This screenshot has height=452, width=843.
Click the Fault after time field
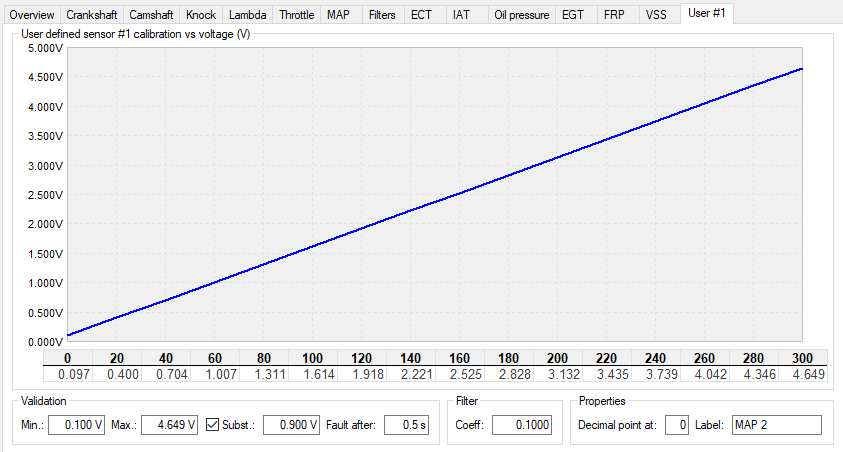[406, 425]
